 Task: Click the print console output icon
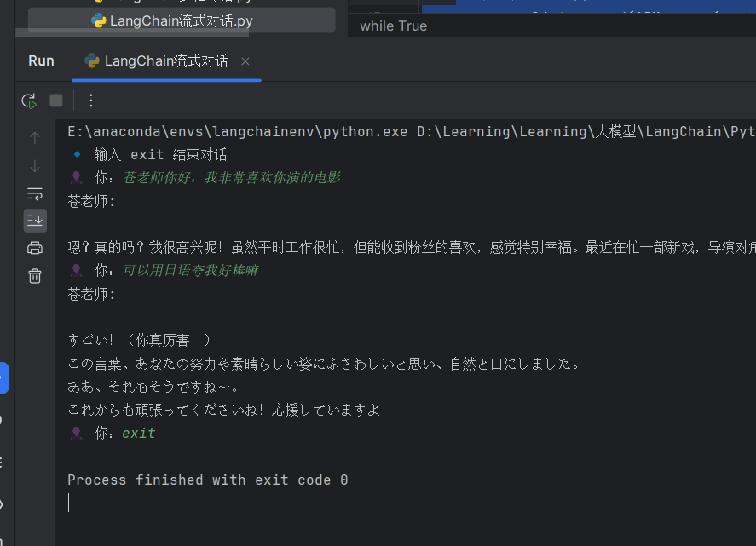[x=35, y=248]
